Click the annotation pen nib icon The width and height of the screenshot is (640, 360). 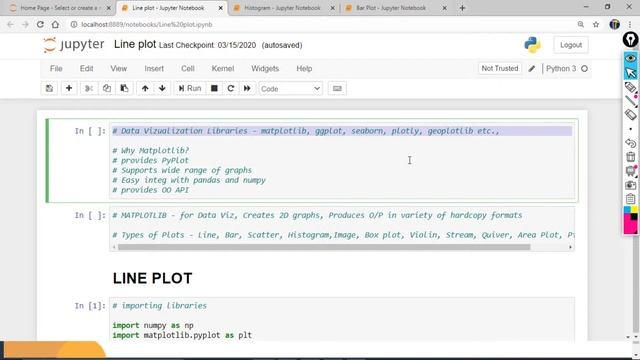631,40
